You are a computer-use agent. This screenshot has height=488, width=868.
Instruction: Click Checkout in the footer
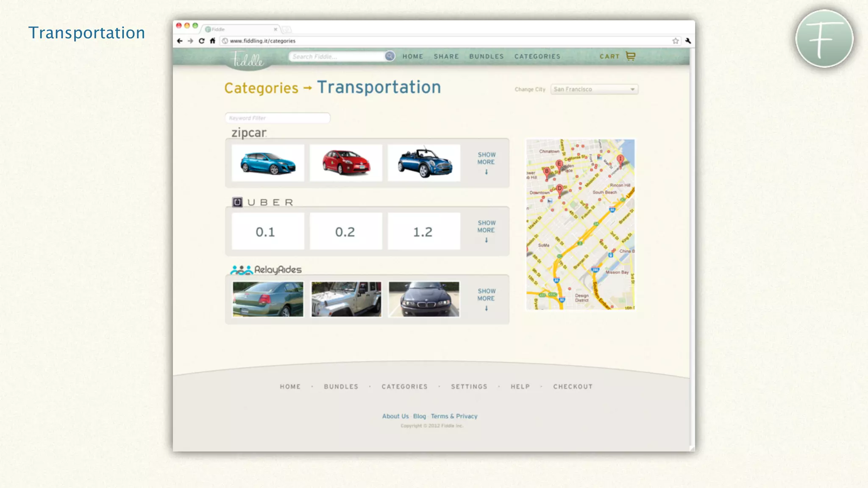pos(573,387)
